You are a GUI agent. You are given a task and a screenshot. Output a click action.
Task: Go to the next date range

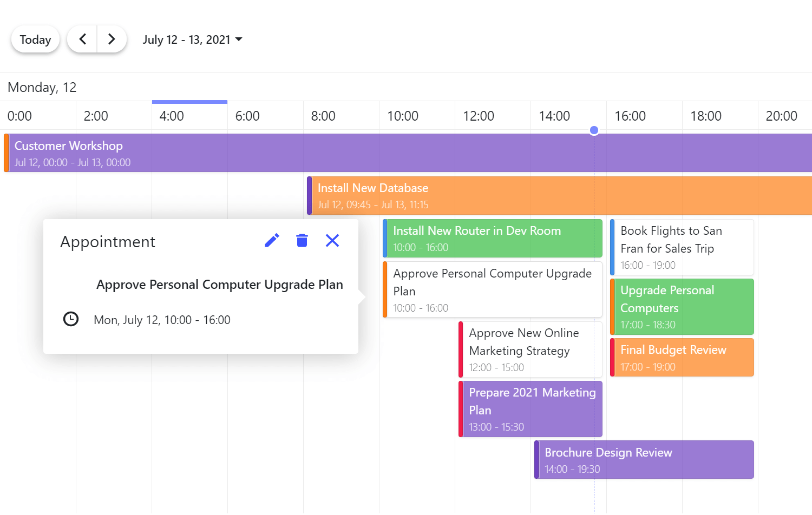(112, 39)
